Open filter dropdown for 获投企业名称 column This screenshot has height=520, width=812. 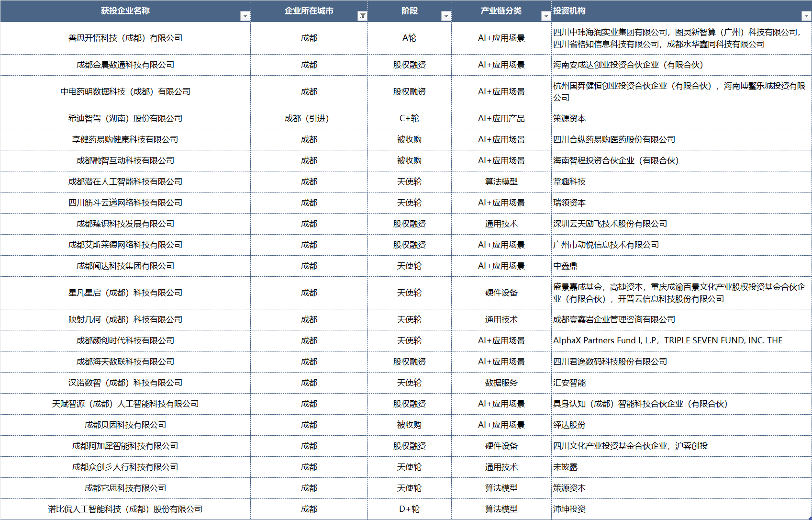click(x=245, y=16)
